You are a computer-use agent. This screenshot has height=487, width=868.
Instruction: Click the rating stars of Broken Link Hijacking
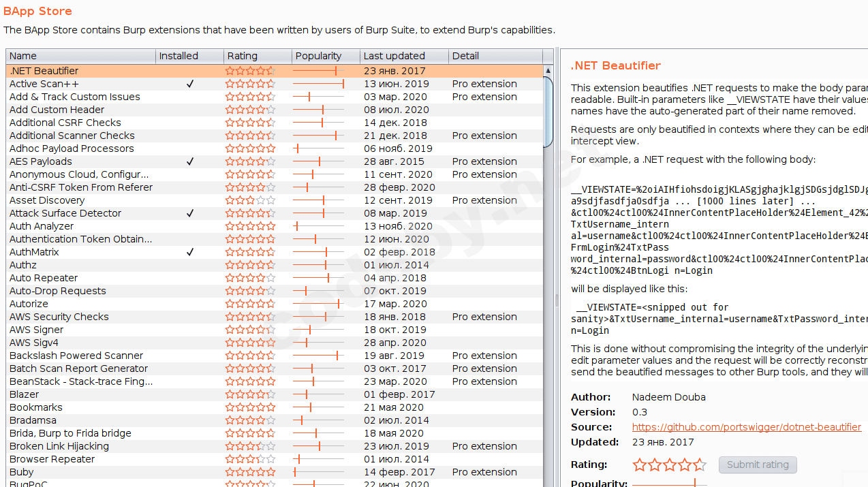pos(251,446)
